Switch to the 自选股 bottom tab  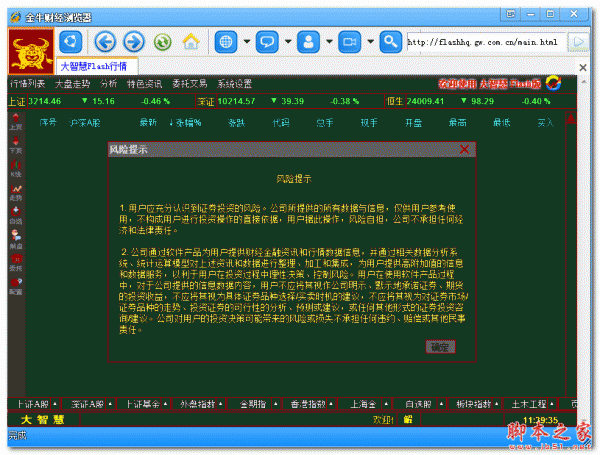pyautogui.click(x=418, y=404)
